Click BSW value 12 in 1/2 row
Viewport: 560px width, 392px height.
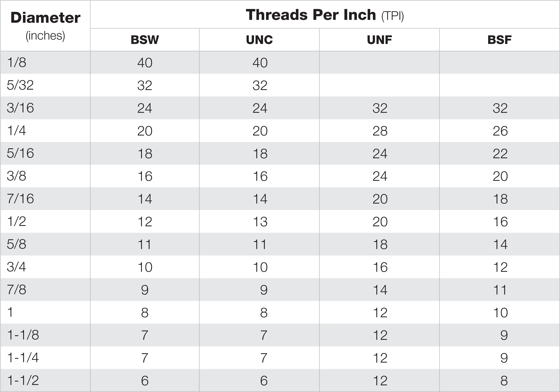[145, 222]
